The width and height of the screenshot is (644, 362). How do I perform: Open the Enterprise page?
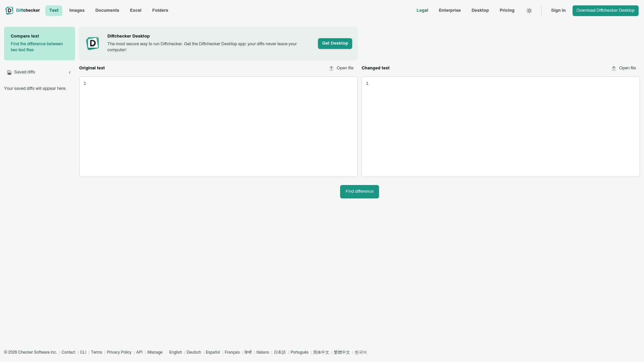450,11
